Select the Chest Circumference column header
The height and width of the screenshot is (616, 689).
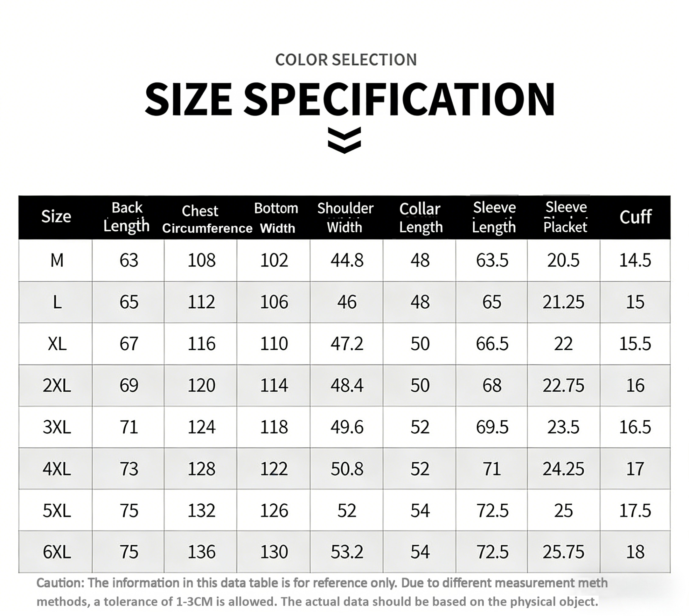tap(207, 219)
